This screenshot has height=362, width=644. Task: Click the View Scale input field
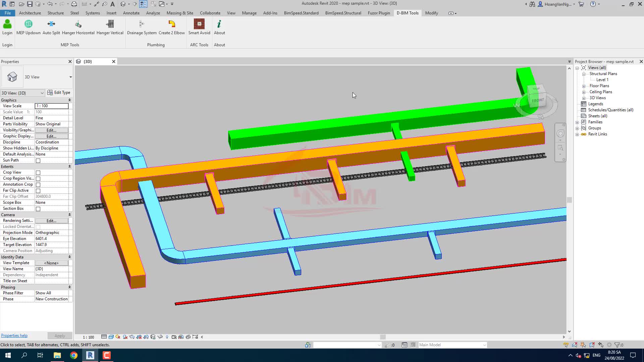tap(52, 106)
